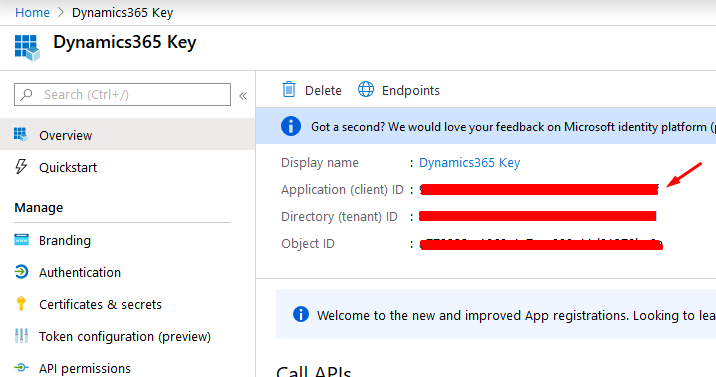Viewport: 716px width, 377px height.
Task: Click the Dynamics365 Key page title
Action: [125, 42]
